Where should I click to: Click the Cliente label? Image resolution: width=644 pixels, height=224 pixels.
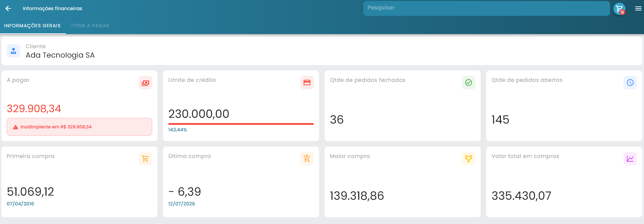pos(36,46)
